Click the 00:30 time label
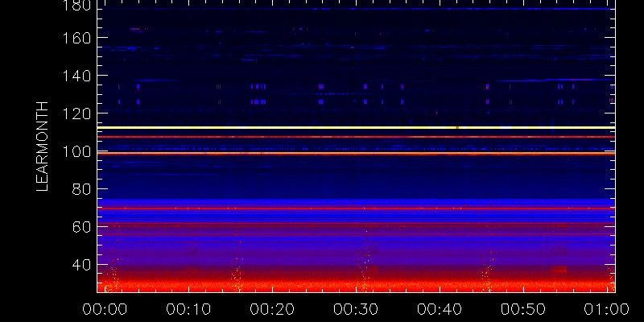 356,309
